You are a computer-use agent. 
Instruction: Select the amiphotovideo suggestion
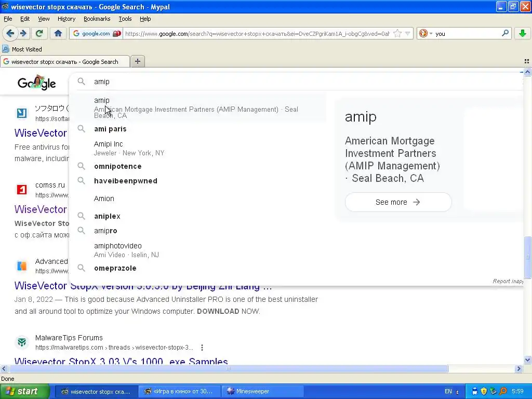tap(197, 250)
